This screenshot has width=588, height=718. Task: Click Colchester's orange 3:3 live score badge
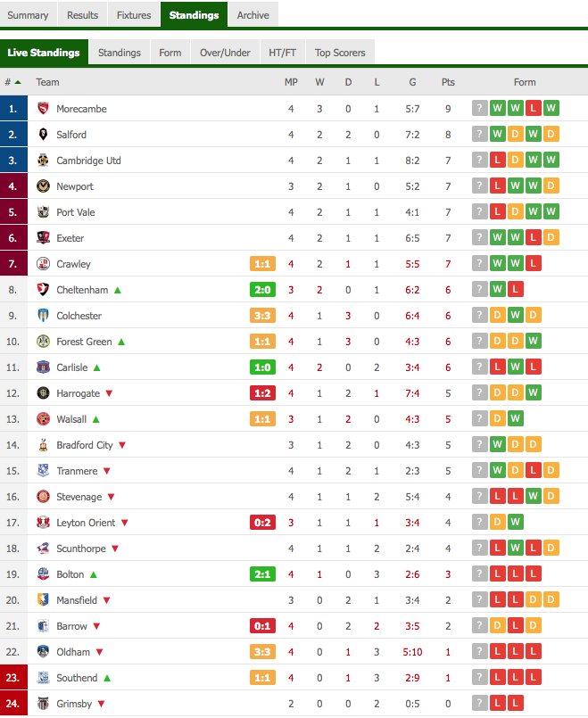pos(262,316)
